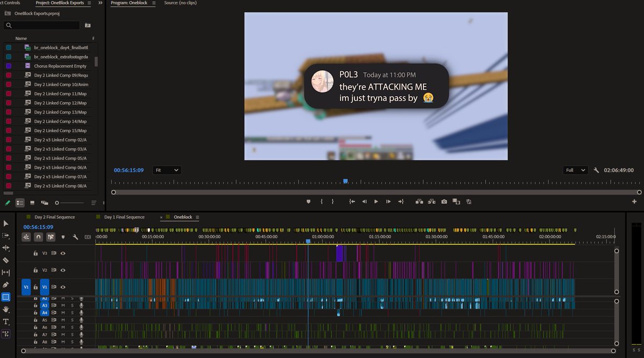Image resolution: width=644 pixels, height=358 pixels.
Task: Lock track V3
Action: [35, 253]
